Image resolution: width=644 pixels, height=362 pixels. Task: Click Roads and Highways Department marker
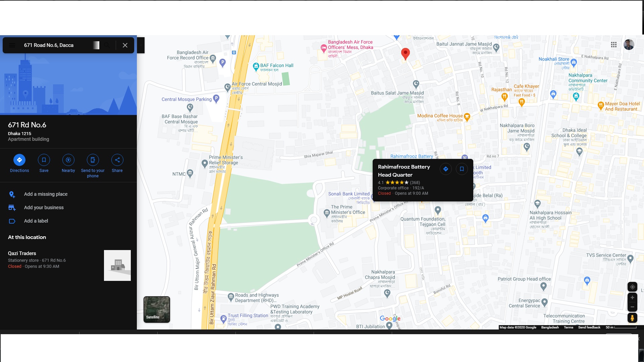[231, 297]
